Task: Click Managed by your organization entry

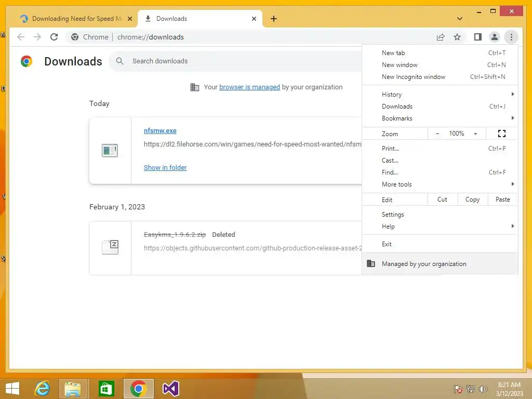Action: click(x=440, y=263)
